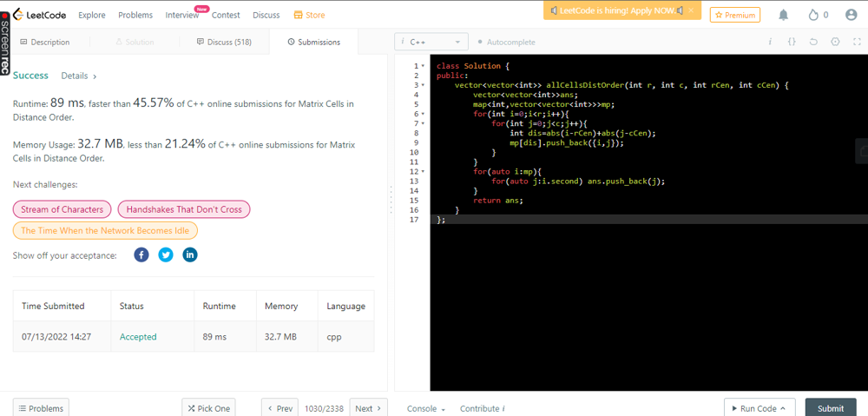
Task: Fold code at line 3 arrow
Action: (x=423, y=85)
